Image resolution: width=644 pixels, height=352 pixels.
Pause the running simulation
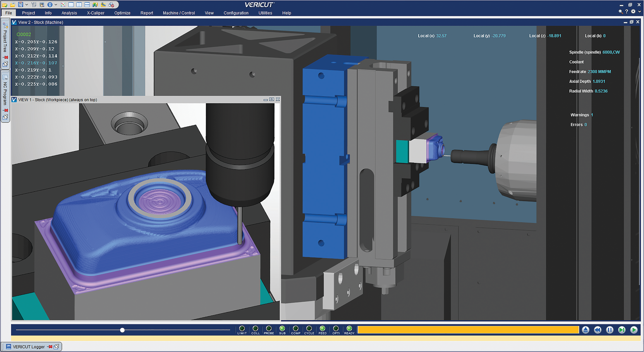(609, 330)
